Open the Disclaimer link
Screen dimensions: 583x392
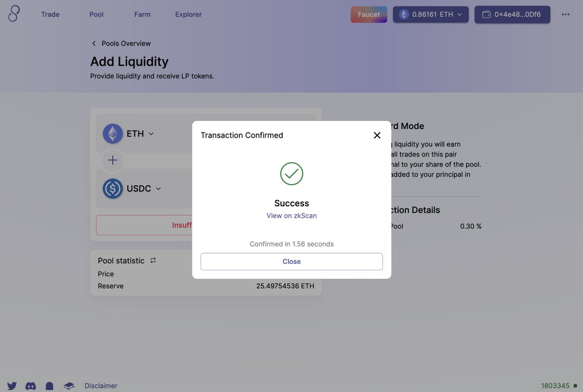click(101, 386)
